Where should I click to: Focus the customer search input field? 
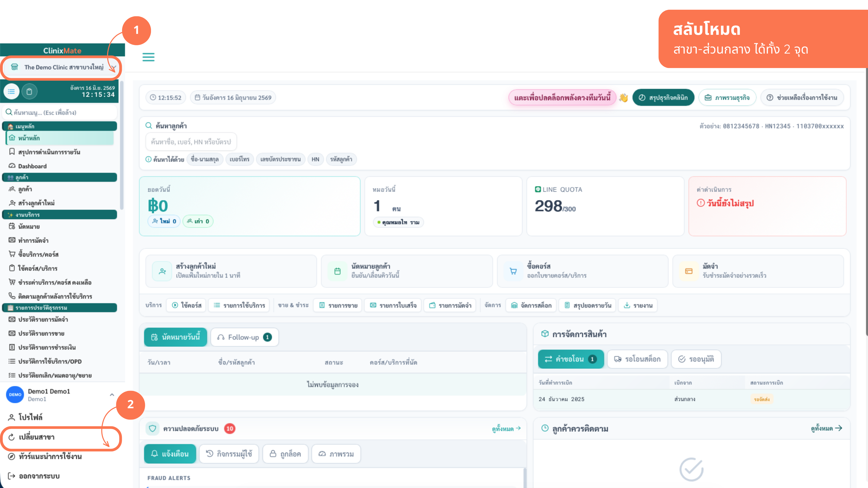pyautogui.click(x=191, y=142)
